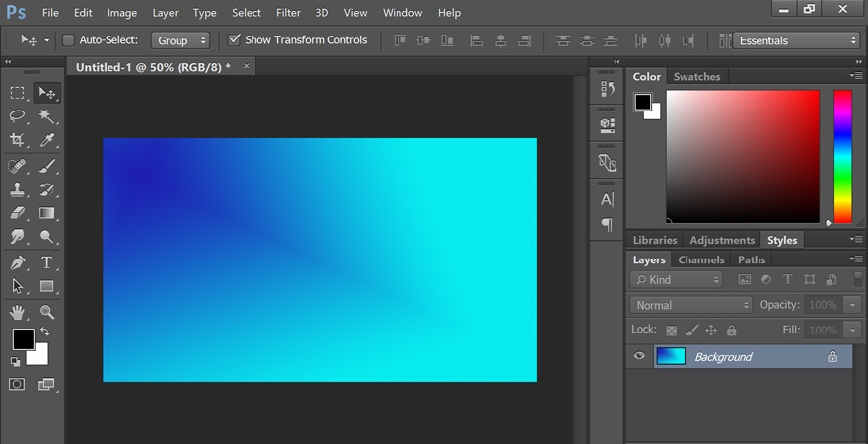The width and height of the screenshot is (868, 444).
Task: Click the foreground color swatch in Color panel
Action: coord(643,102)
